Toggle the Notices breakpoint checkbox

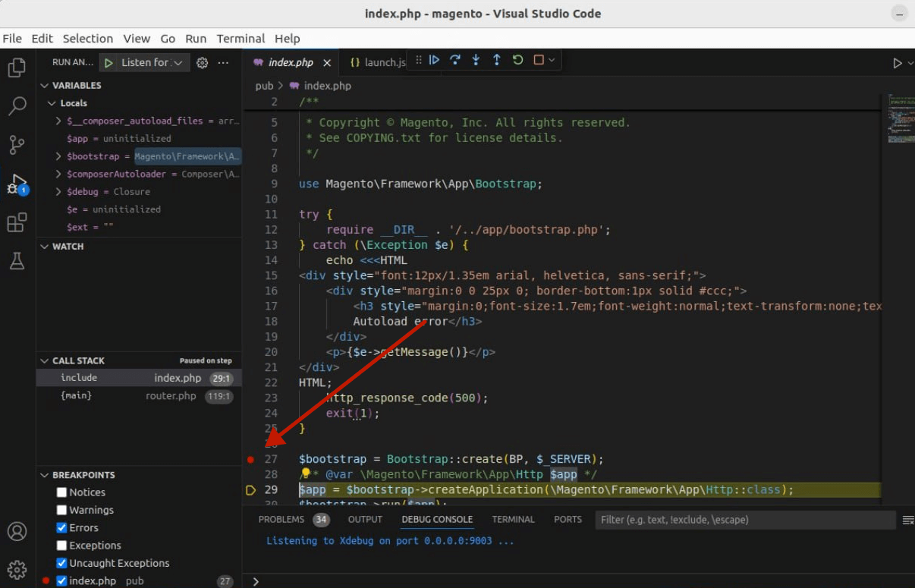(62, 492)
